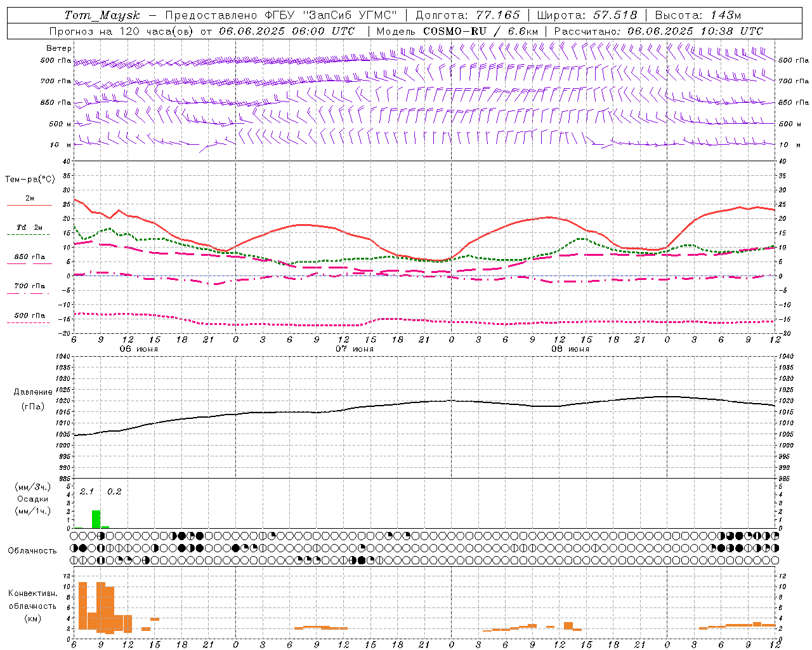Click the longitude value "Долгота: 77.165"
This screenshot has width=812, height=650.
click(468, 15)
